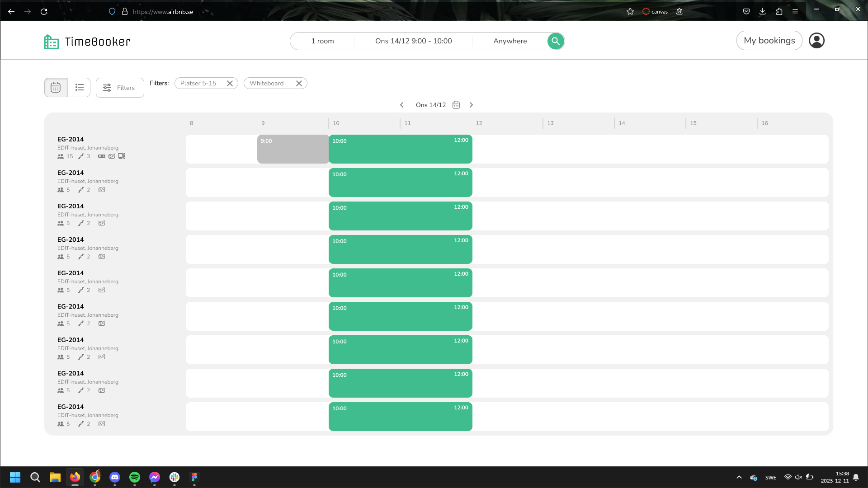Click the green search magnifier button
The height and width of the screenshot is (488, 868).
(x=556, y=41)
